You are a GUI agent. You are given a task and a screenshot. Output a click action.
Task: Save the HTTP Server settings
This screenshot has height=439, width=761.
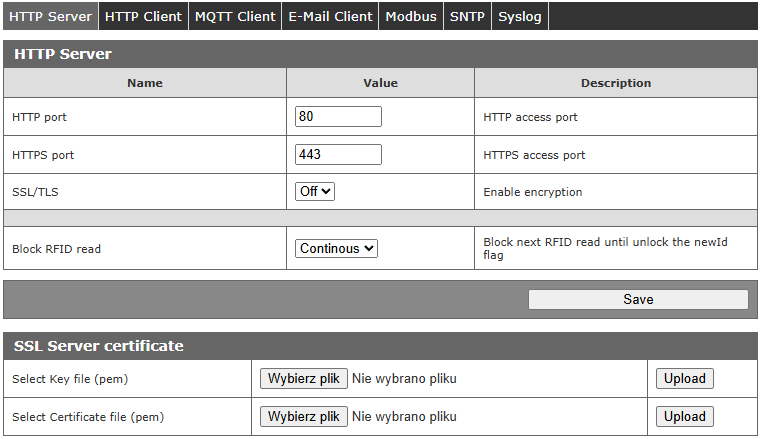[637, 299]
